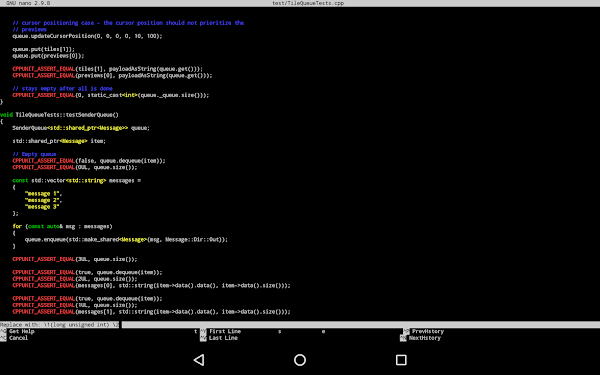
Task: Click the 'Replace with' prompt input line
Action: click(300, 324)
